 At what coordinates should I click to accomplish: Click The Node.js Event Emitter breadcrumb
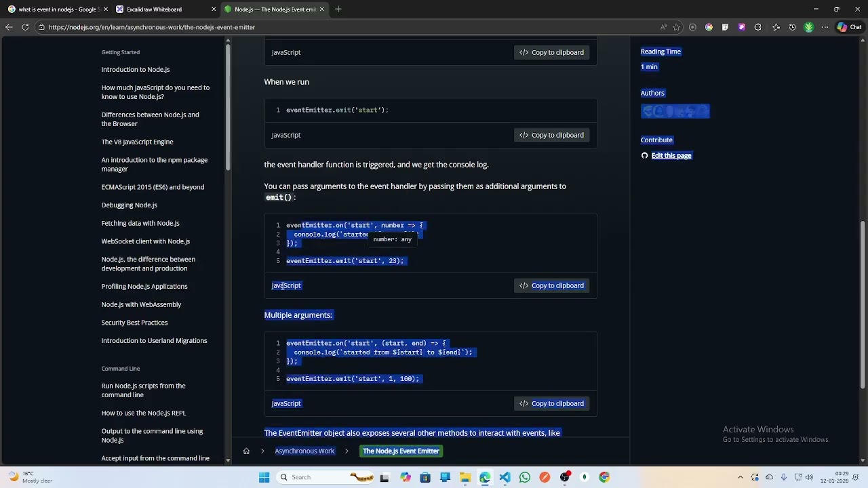tap(401, 451)
